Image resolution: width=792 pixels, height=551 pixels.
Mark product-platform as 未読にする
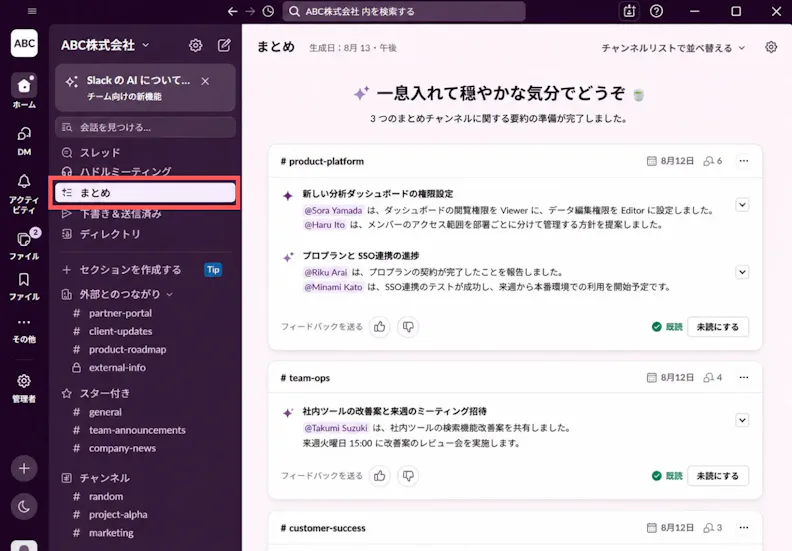point(718,327)
